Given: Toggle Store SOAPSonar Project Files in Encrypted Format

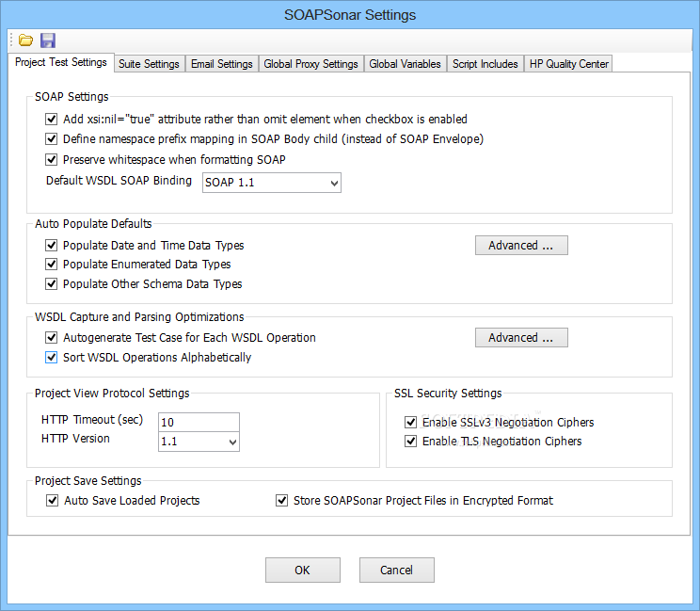Looking at the screenshot, I should tap(281, 500).
